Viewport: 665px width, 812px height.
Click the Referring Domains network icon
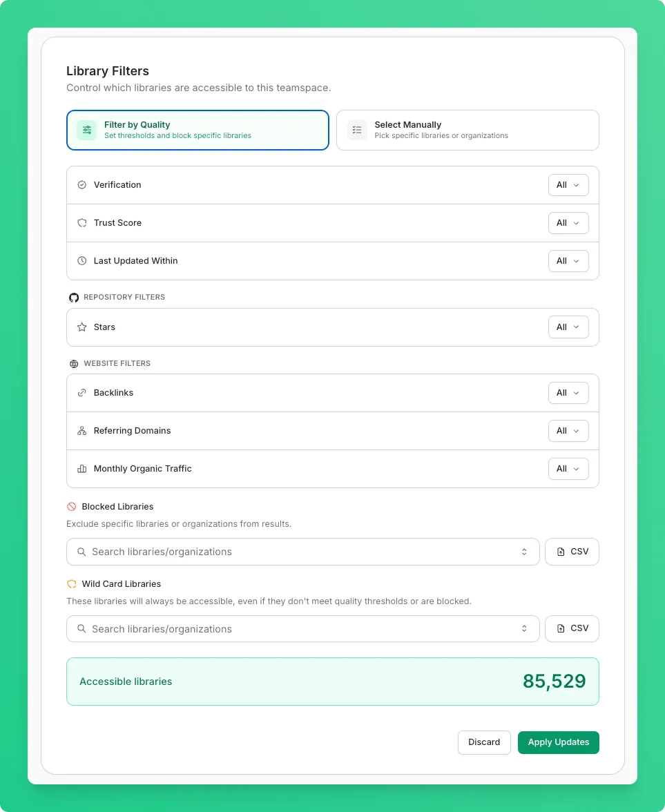coord(81,431)
